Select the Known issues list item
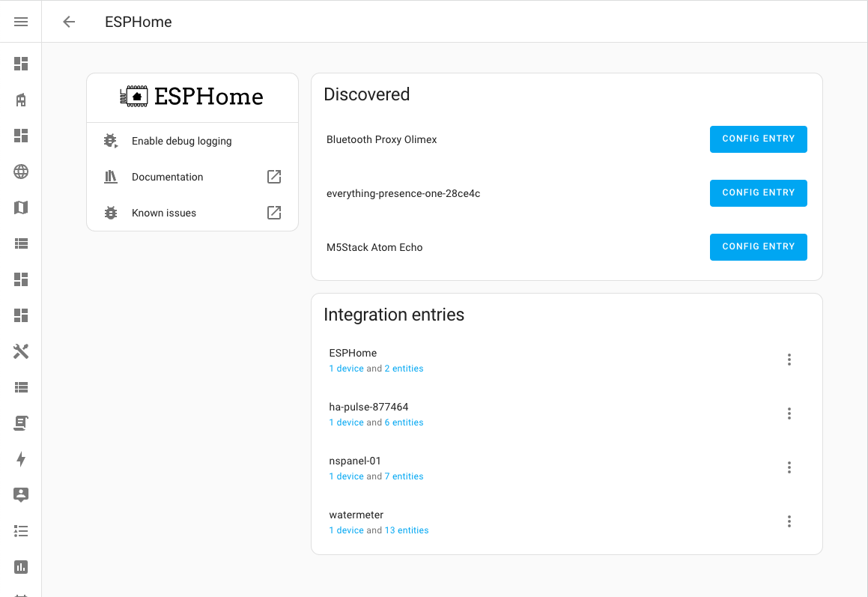 click(x=192, y=213)
